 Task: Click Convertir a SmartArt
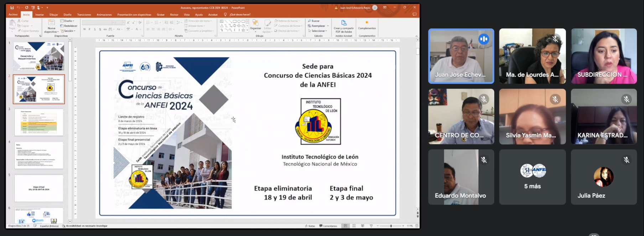(x=199, y=31)
